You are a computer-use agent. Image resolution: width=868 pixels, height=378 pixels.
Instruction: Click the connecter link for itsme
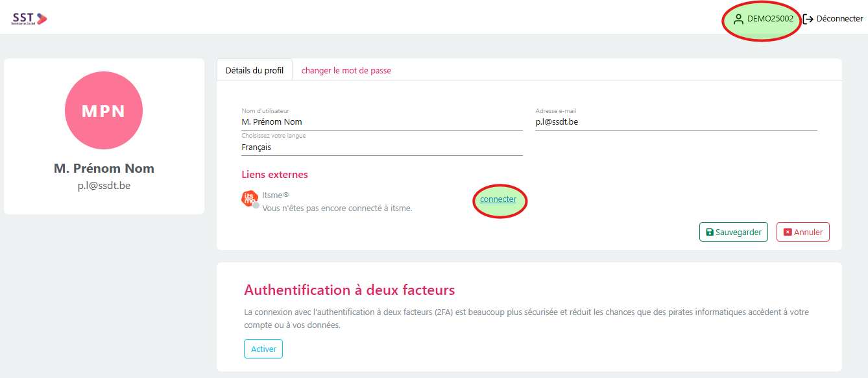pyautogui.click(x=498, y=199)
